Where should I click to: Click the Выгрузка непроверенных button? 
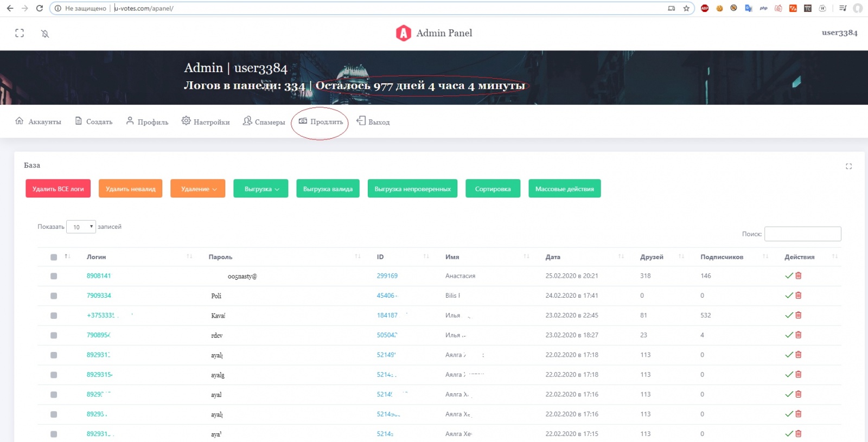click(x=412, y=189)
